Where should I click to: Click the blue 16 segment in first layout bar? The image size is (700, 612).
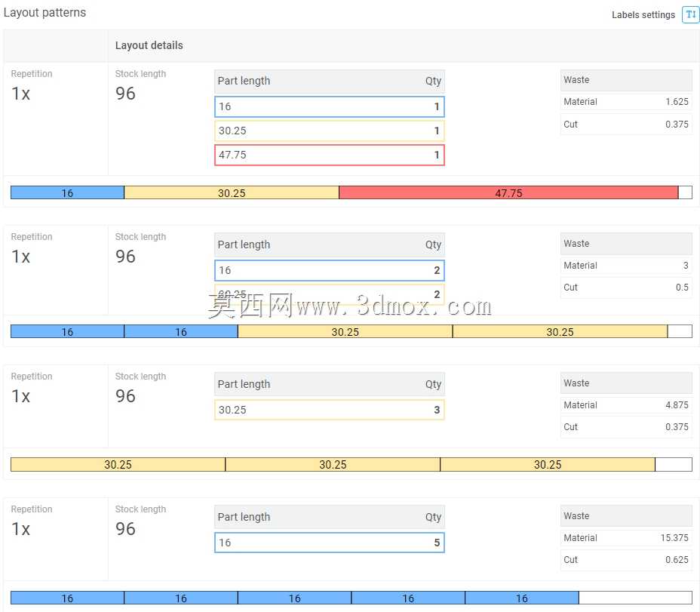67,192
